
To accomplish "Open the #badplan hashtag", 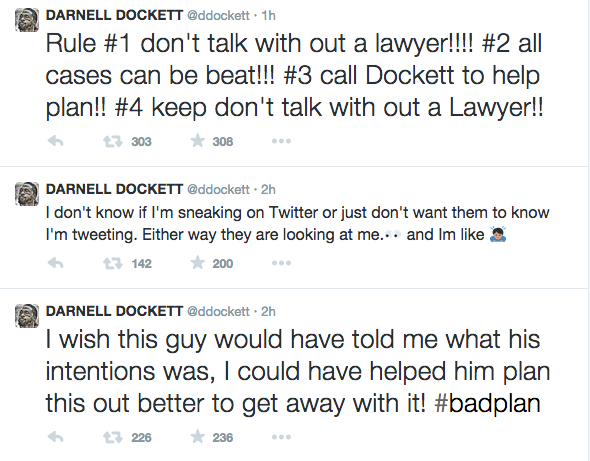I will (x=487, y=403).
